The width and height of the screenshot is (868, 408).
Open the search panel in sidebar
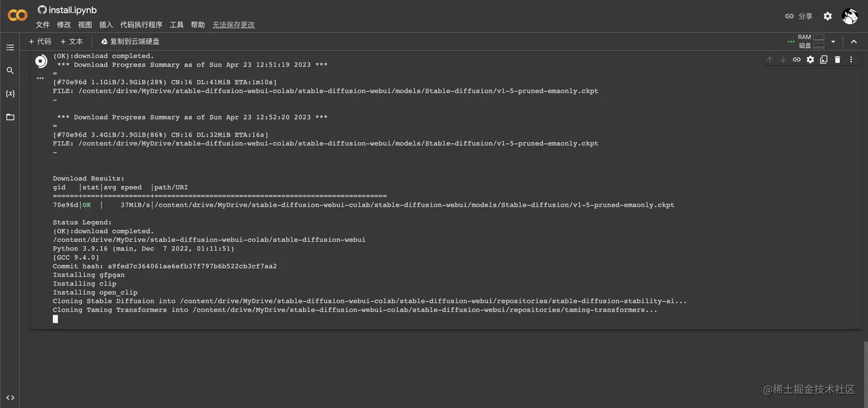point(10,71)
